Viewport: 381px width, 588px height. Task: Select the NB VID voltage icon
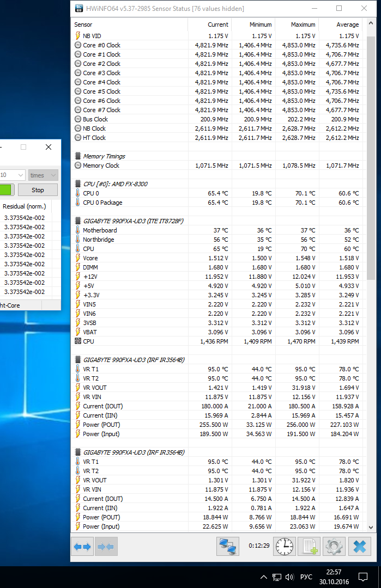(x=78, y=35)
